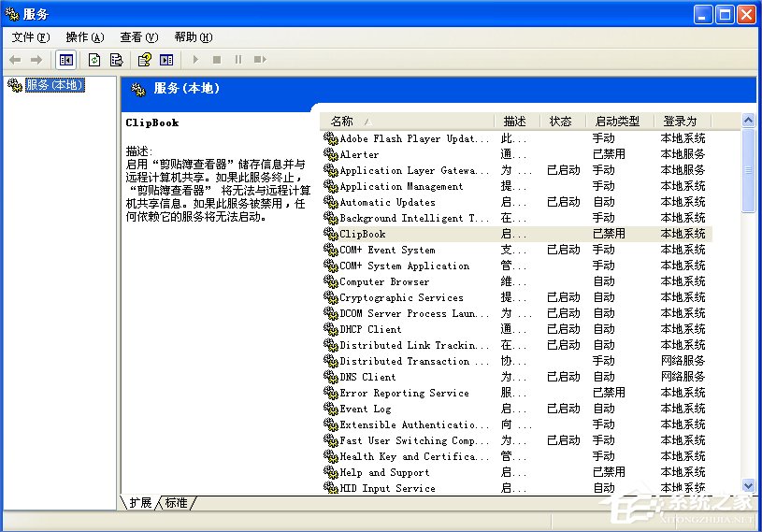This screenshot has width=762, height=532.
Task: Click gear icon of HID Input Service
Action: pos(330,488)
